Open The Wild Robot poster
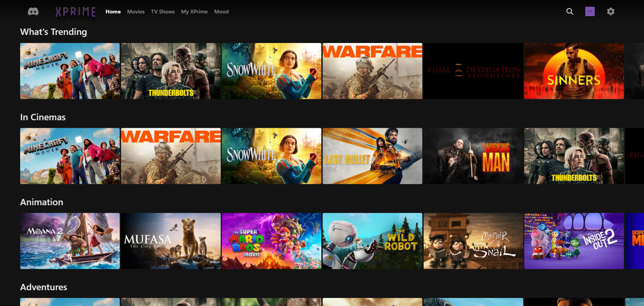This screenshot has height=306, width=644. click(372, 241)
